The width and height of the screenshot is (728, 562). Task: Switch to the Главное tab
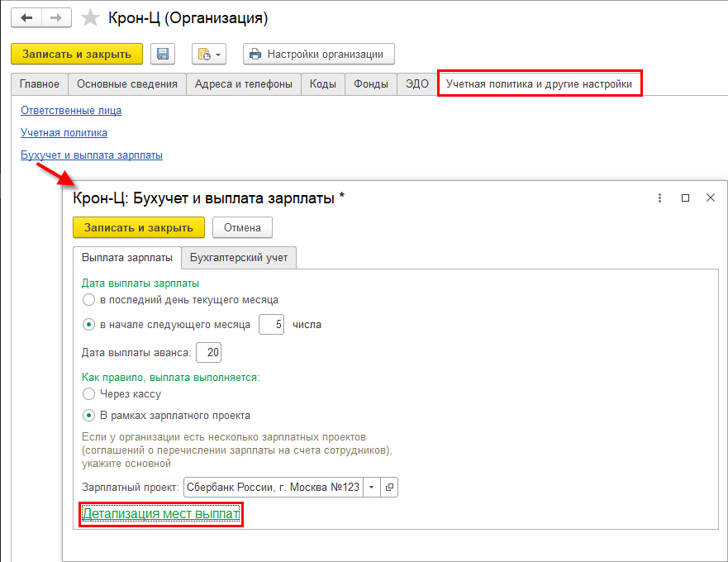[40, 84]
